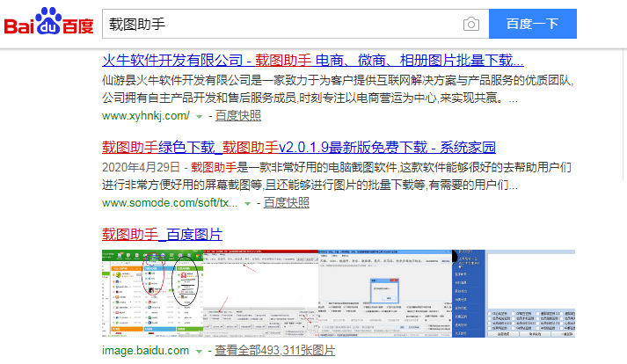Expand dropdown arrow next to www.xyhnkj.com/
Image resolution: width=627 pixels, height=364 pixels.
click(199, 117)
